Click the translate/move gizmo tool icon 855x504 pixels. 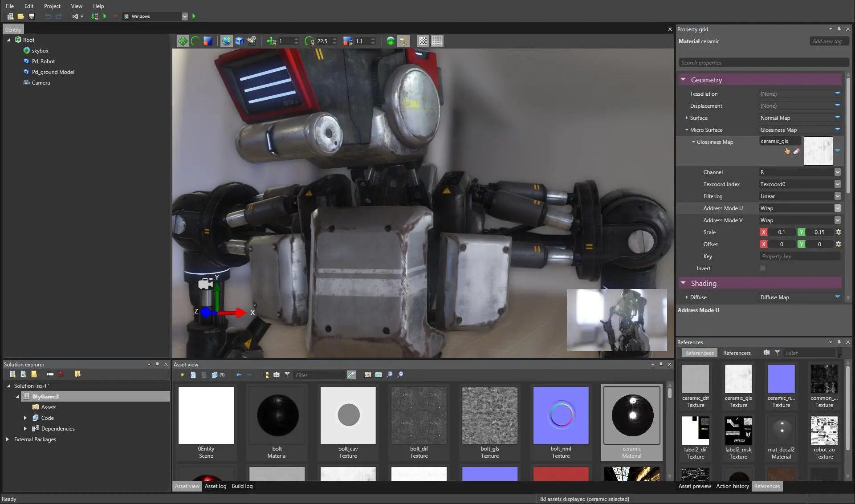point(182,41)
